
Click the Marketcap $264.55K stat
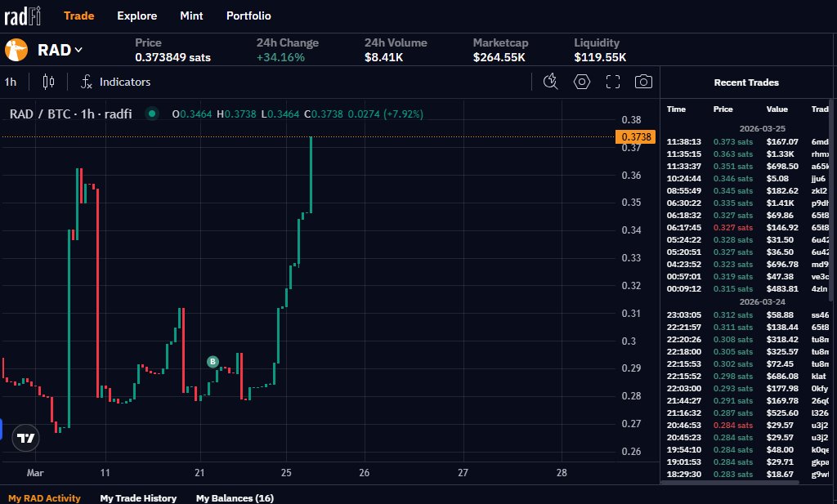(x=500, y=50)
